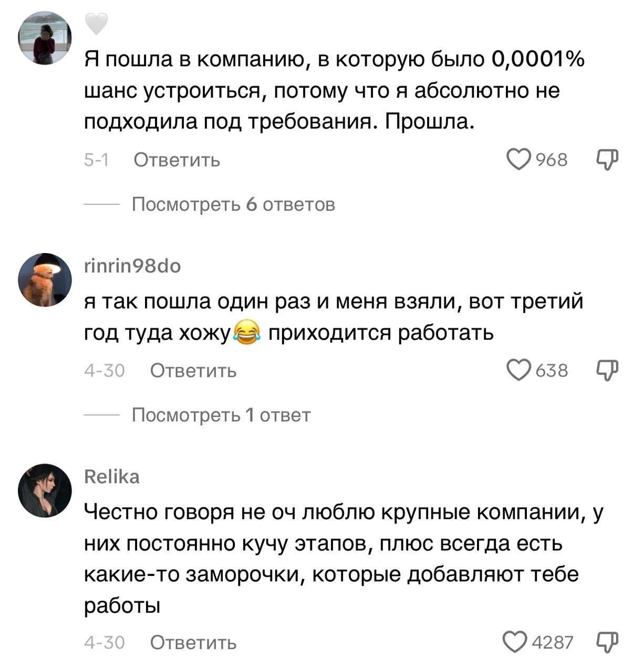Like rinrin98do's comment

click(x=518, y=370)
